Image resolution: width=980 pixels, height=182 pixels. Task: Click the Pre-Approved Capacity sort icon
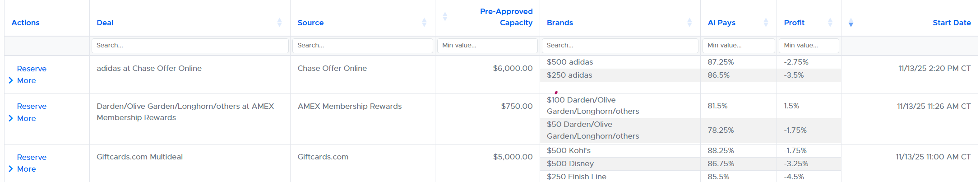click(445, 17)
